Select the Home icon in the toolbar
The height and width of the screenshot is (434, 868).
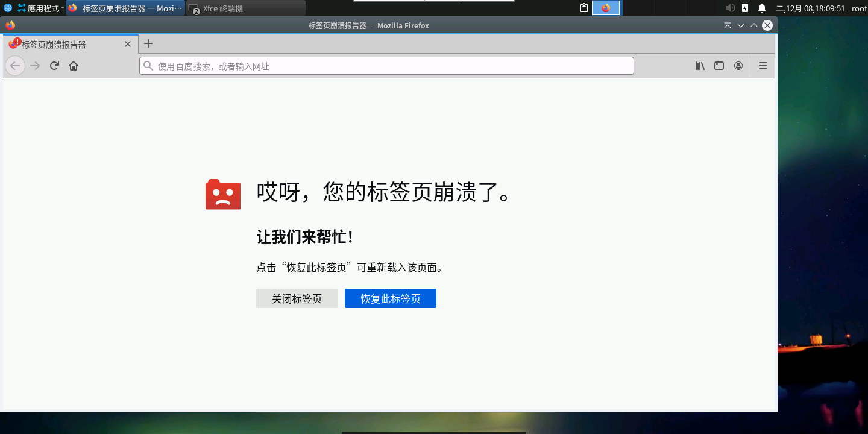(74, 66)
